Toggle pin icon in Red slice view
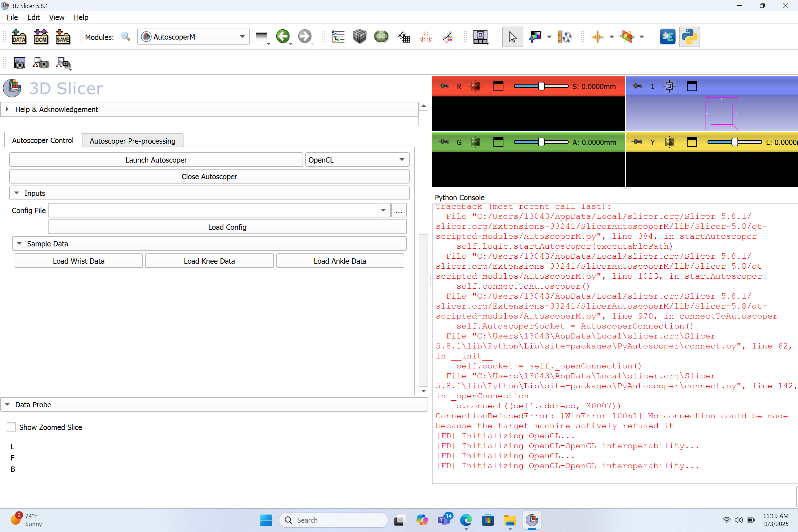This screenshot has width=798, height=532. [x=444, y=86]
